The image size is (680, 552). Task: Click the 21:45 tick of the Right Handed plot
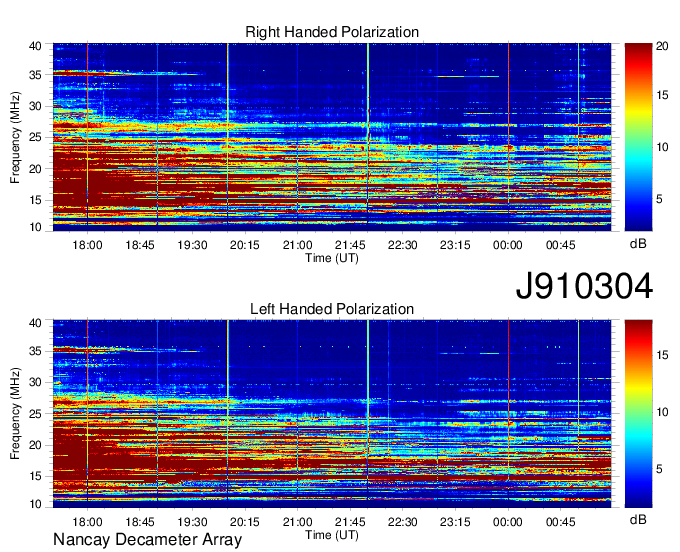pyautogui.click(x=350, y=245)
